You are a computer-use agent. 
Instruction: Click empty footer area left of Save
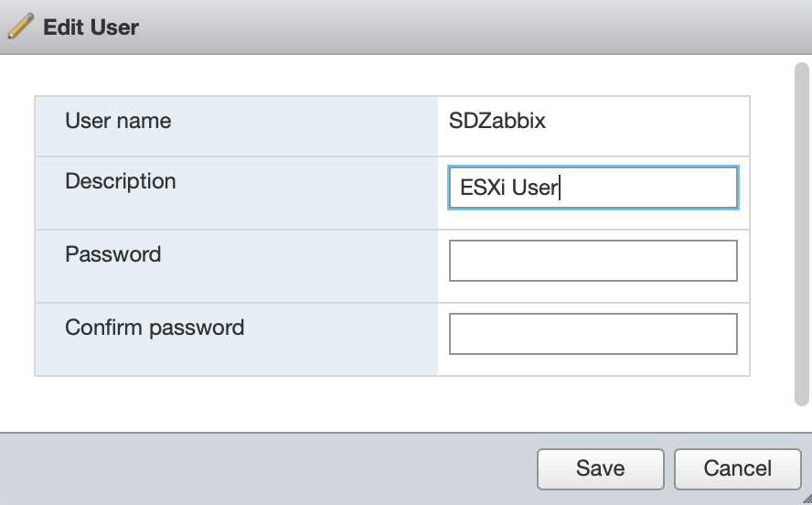[x=274, y=468]
